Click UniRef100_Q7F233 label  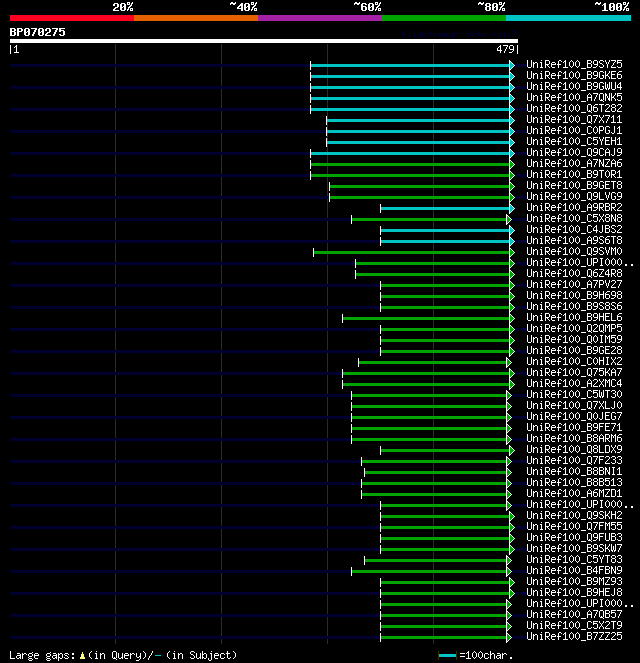[574, 460]
